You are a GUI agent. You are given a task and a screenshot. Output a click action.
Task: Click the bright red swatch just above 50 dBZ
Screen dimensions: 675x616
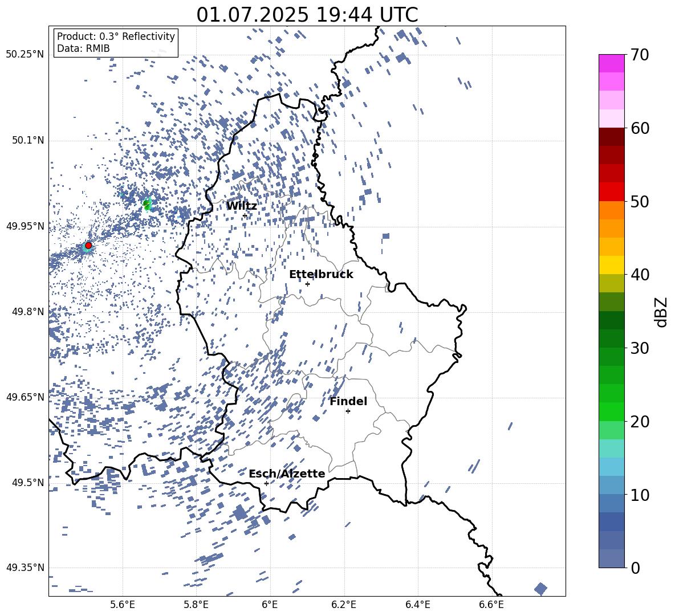(x=612, y=192)
